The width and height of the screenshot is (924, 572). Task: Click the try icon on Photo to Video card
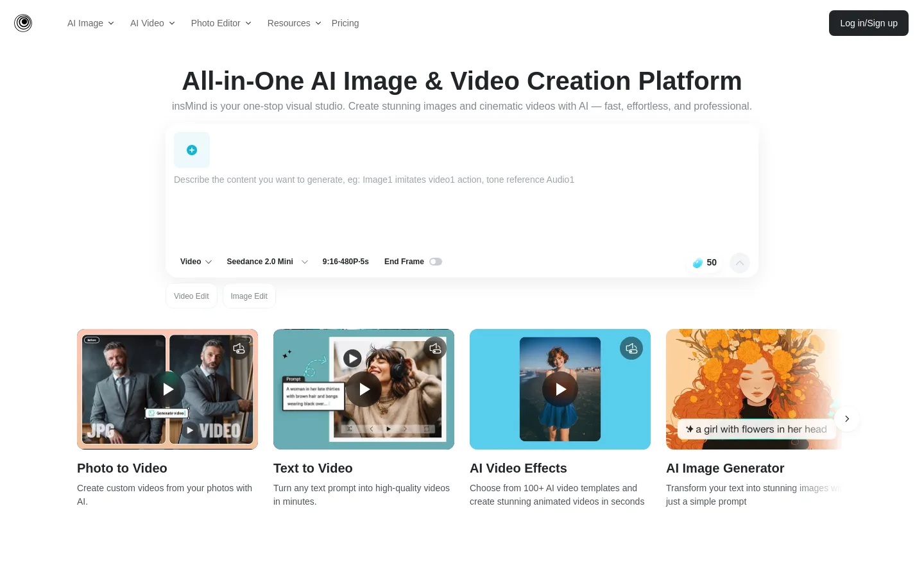[239, 348]
